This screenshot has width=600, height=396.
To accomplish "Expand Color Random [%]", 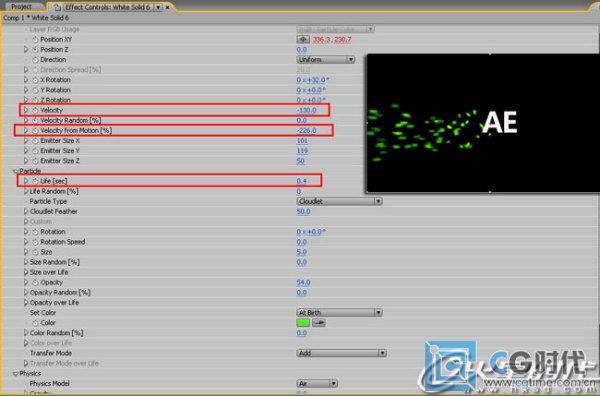I will pos(26,333).
